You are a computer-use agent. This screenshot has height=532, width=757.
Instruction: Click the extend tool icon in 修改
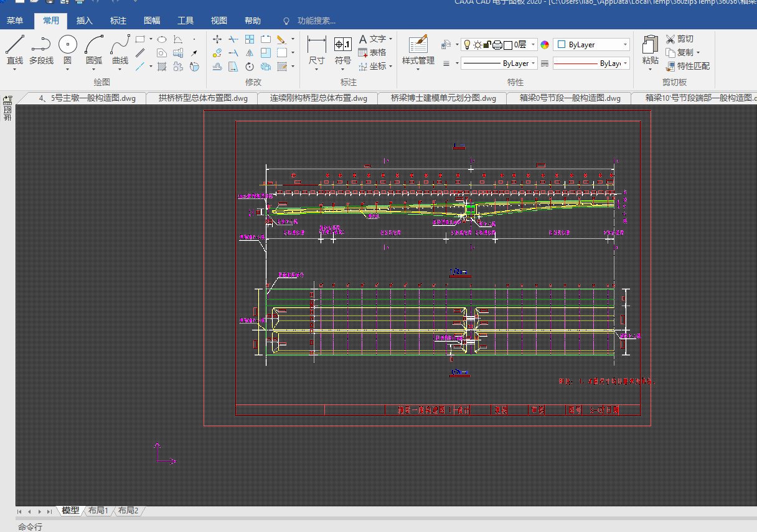tap(233, 53)
